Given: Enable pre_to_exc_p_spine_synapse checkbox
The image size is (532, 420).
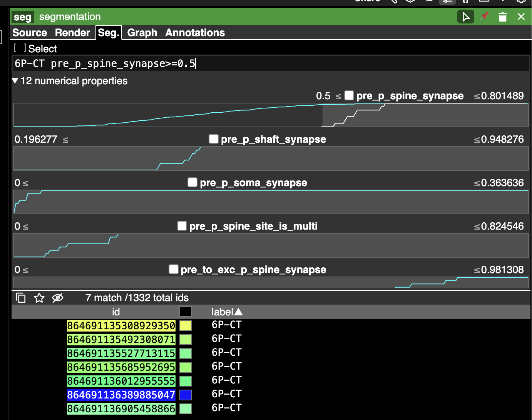Looking at the screenshot, I should (x=174, y=269).
